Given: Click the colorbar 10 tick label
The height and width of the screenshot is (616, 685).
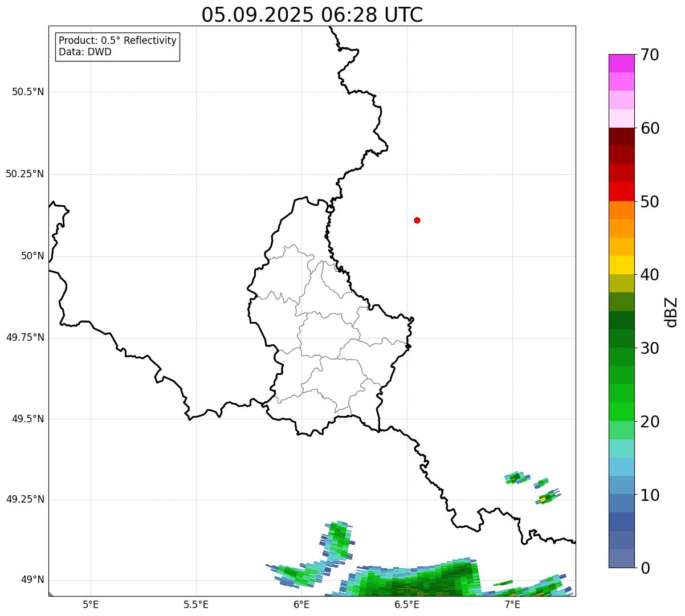Looking at the screenshot, I should point(650,495).
